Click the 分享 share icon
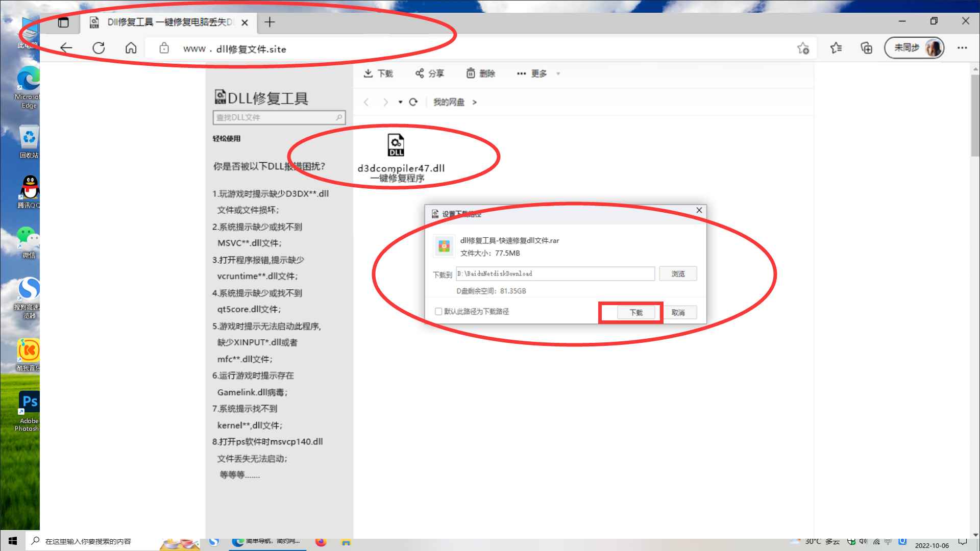980x551 pixels. pos(421,73)
